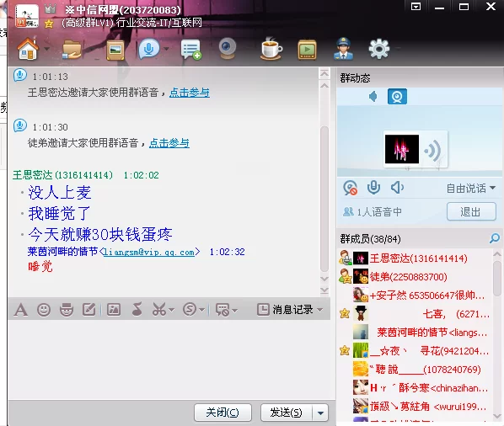Select member 寻花(9421204…) in list
The height and width of the screenshot is (426, 504).
pos(415,351)
